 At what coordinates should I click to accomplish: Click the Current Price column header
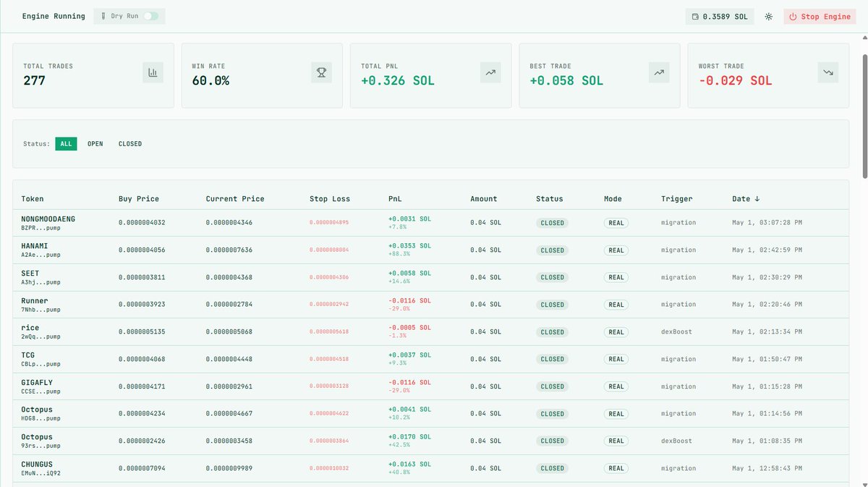235,199
